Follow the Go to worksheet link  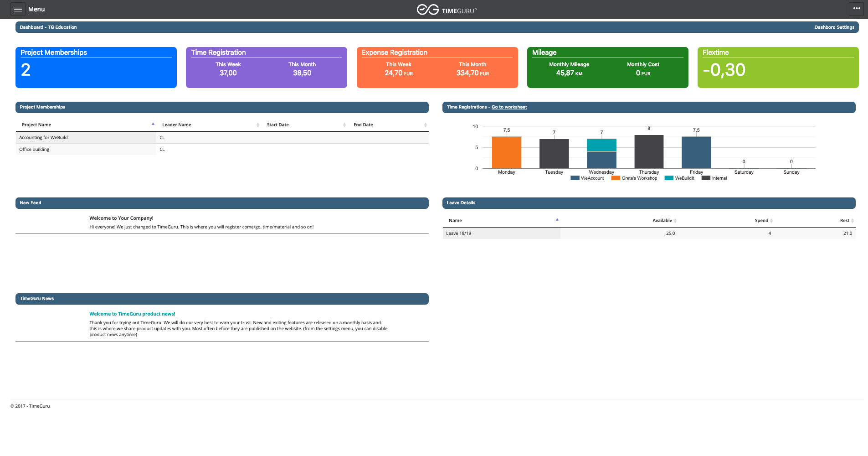point(509,107)
